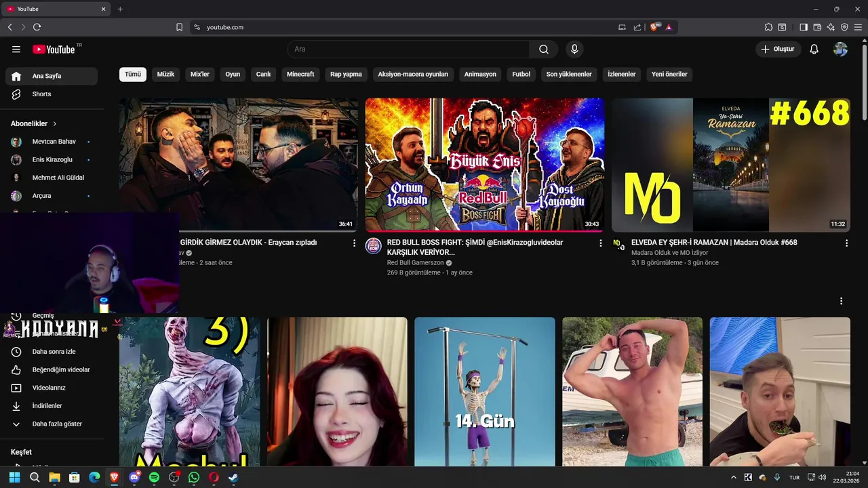Select the Tümü filter chip

coord(133,75)
